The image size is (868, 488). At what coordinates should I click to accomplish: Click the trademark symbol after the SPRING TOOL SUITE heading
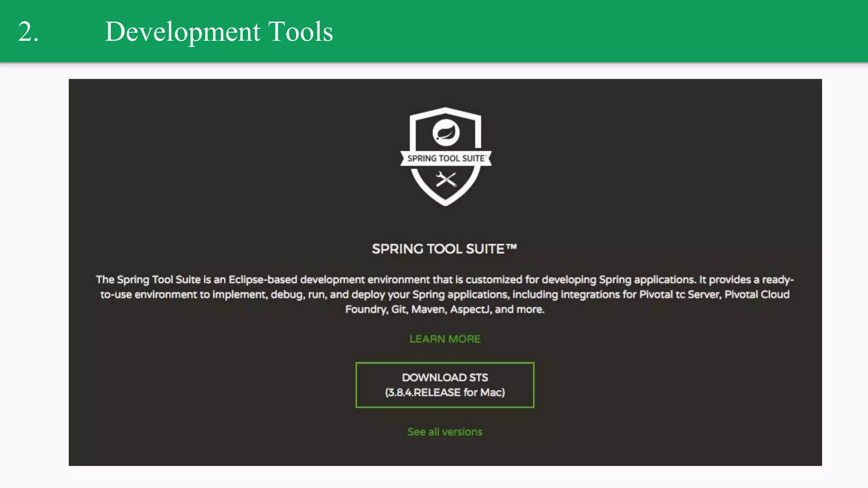coord(512,247)
